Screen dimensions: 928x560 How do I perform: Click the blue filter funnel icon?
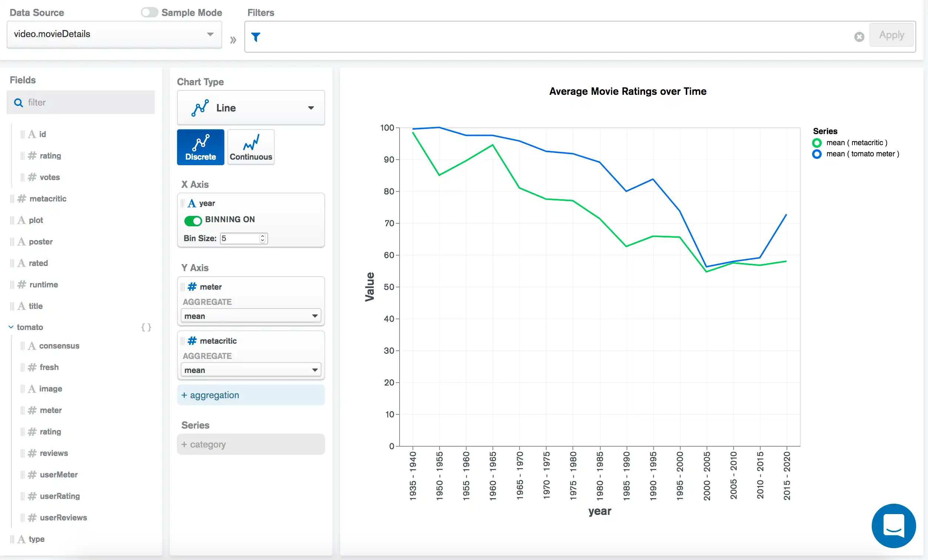point(256,37)
